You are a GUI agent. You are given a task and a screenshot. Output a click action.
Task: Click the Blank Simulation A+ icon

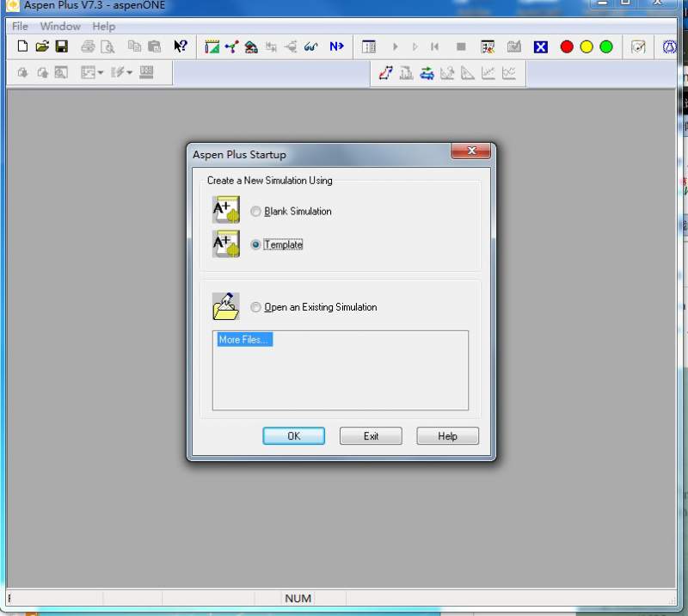click(x=226, y=210)
